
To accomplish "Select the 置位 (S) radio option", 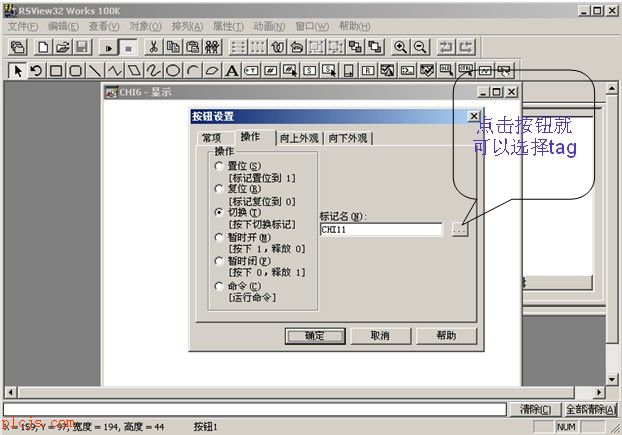I will pyautogui.click(x=237, y=166).
